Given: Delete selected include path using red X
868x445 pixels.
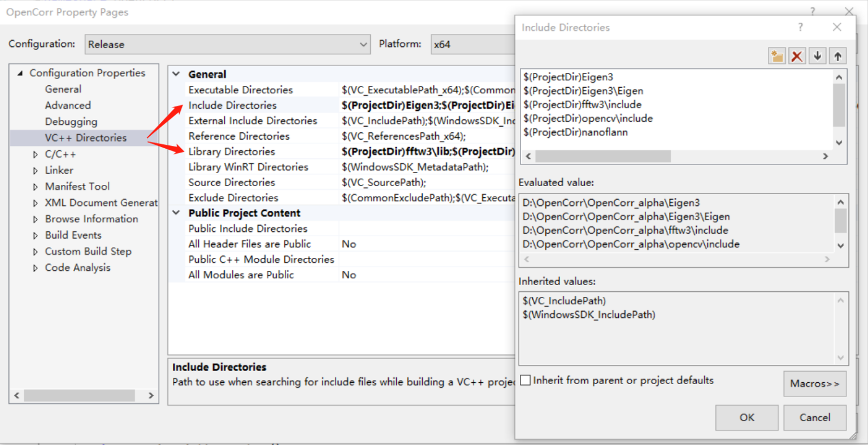Looking at the screenshot, I should coord(797,55).
